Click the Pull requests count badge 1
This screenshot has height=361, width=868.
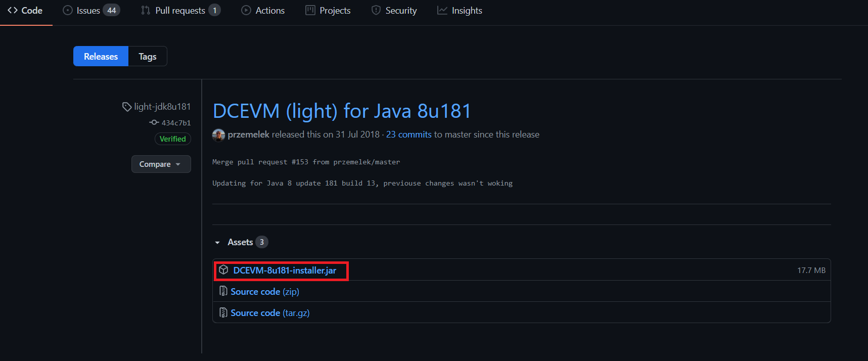coord(215,11)
